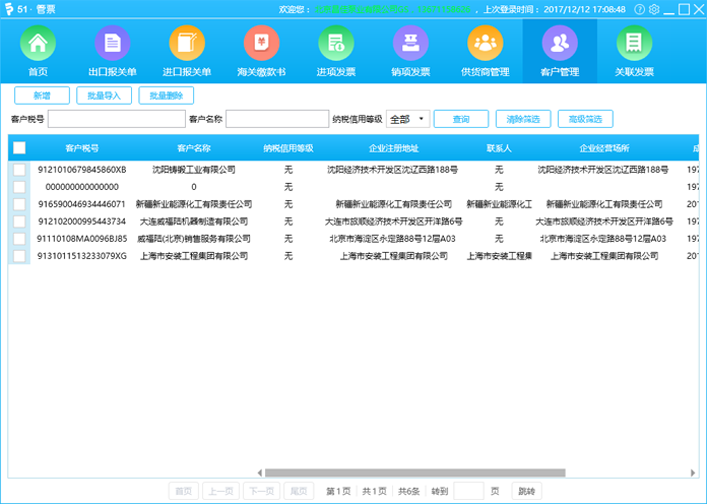Viewport: 707px width, 504px height.
Task: Click the settings gear in title bar
Action: [x=654, y=9]
